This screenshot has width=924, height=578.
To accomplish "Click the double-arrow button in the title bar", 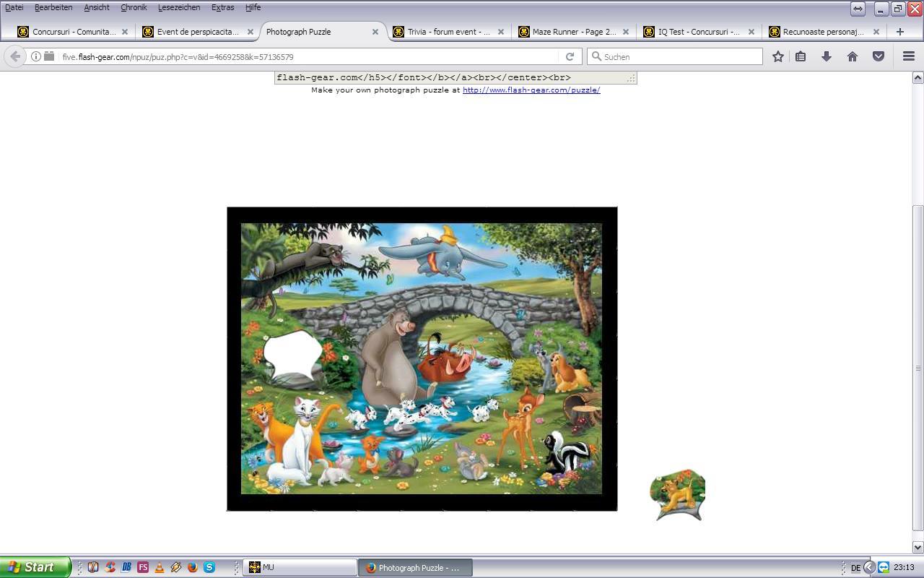I will point(858,9).
